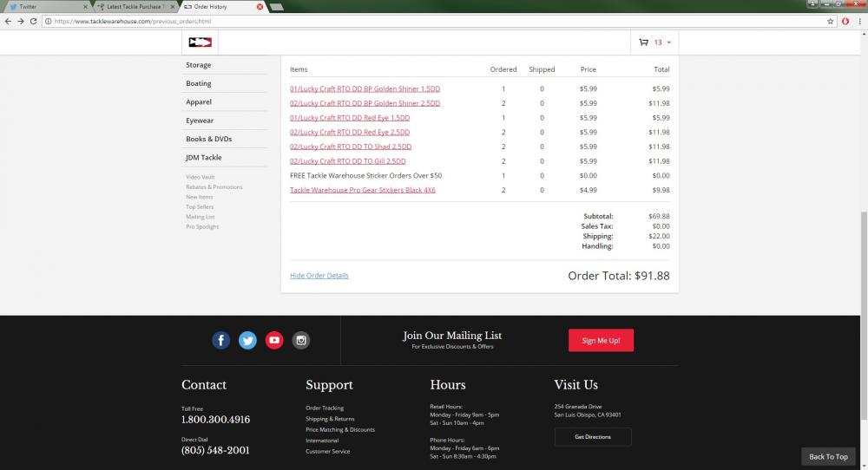The image size is (868, 470).
Task: View site information icon in address bar
Action: [48, 21]
